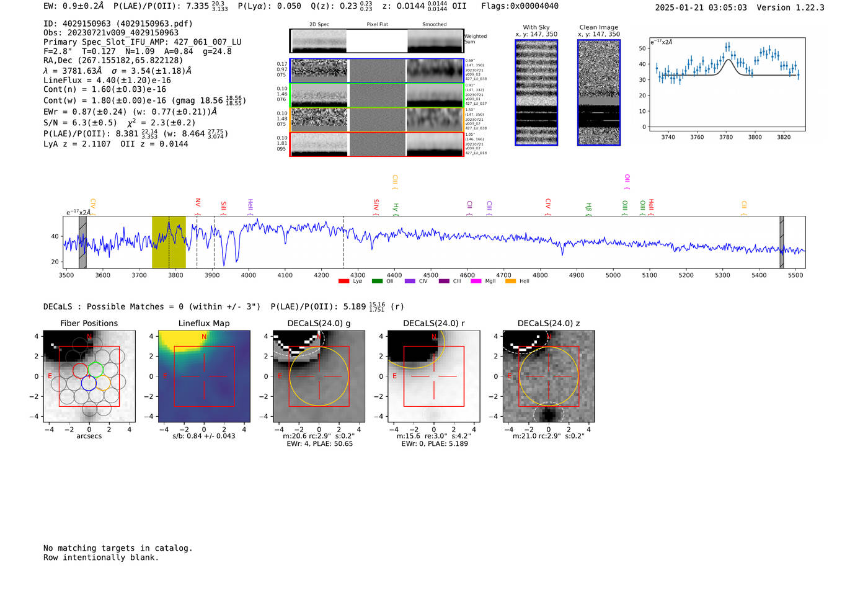868x591 pixels.
Task: Open the With Sky image cutout
Action: coord(536,92)
